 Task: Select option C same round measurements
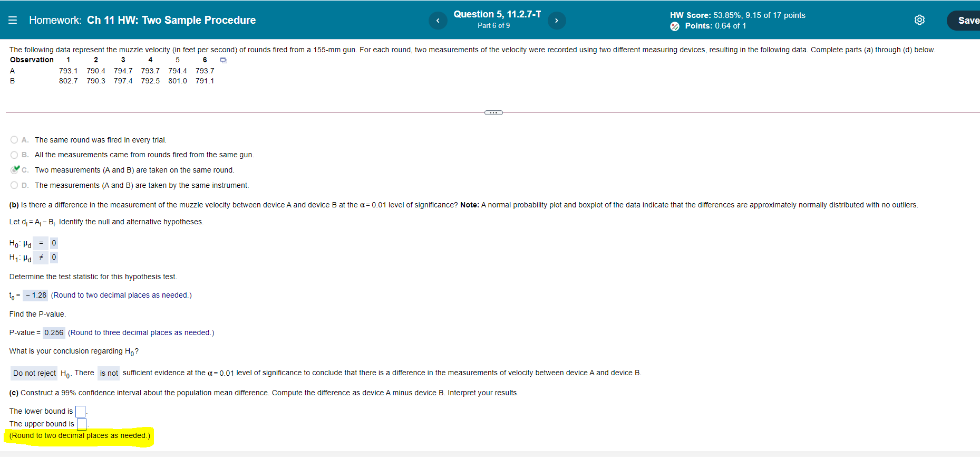pos(14,170)
